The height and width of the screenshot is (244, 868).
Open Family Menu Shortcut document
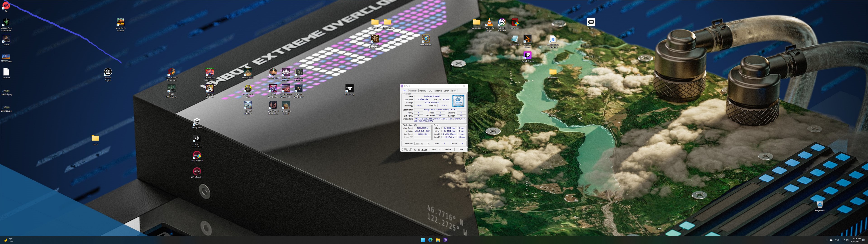[x=553, y=41]
